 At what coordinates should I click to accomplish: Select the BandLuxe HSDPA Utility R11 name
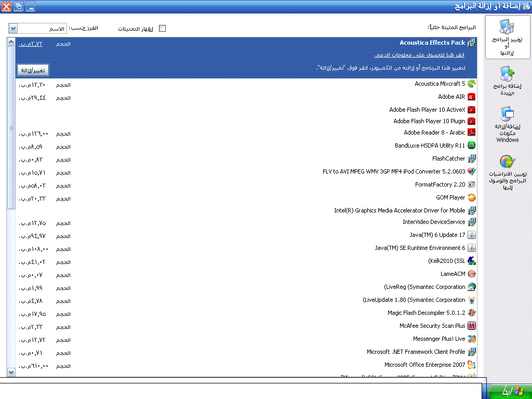point(430,145)
